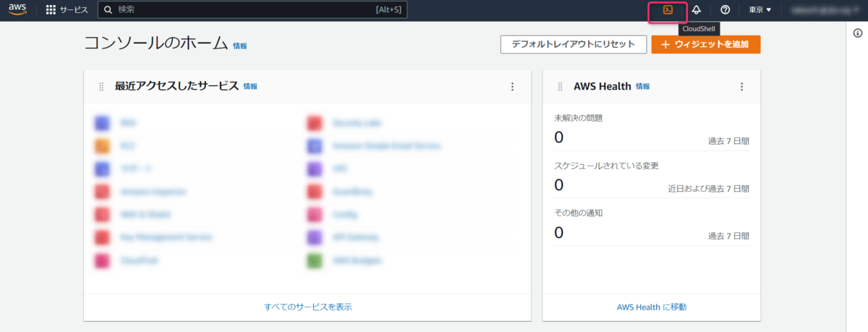
Task: Click ウィジェットを追加 button
Action: 706,44
